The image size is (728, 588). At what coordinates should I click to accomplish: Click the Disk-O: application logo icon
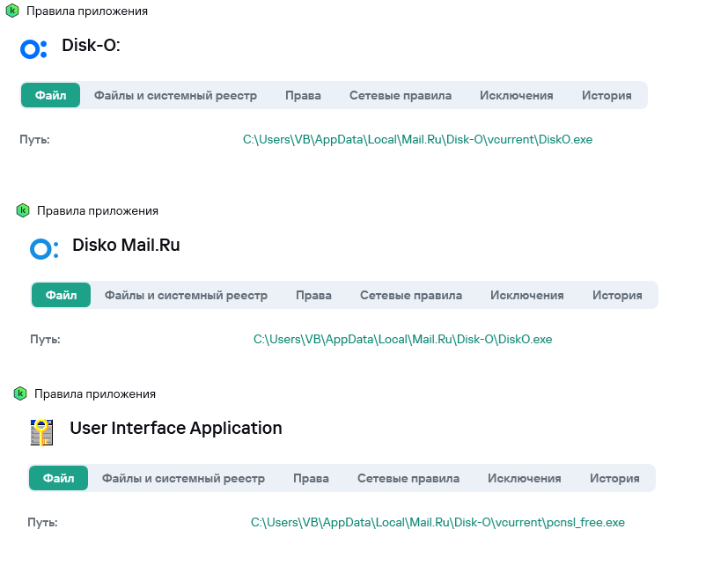point(33,49)
